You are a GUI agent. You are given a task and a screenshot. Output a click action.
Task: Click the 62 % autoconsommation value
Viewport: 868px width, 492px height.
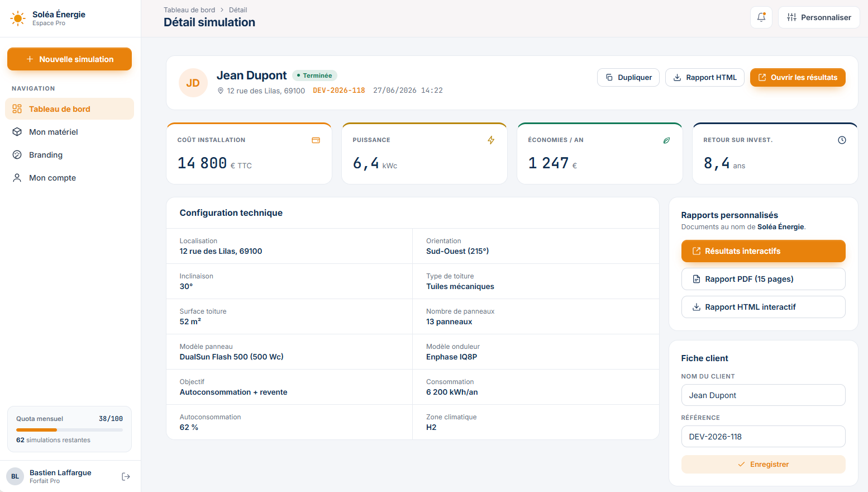click(189, 427)
